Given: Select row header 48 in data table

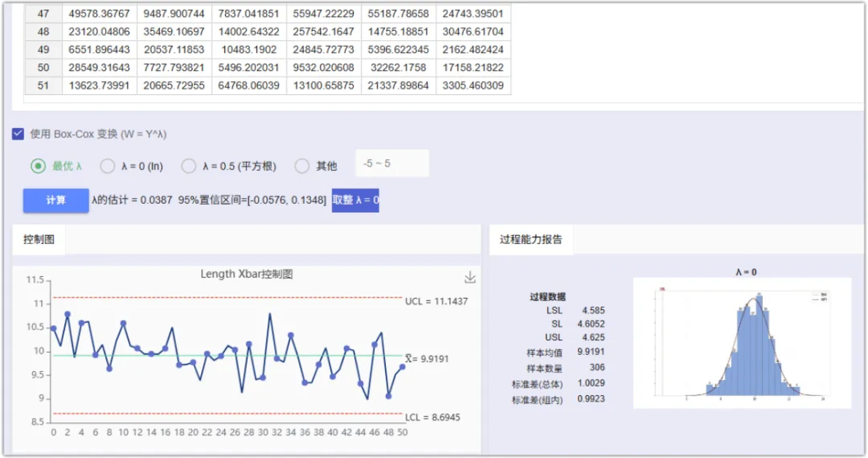Looking at the screenshot, I should tap(44, 31).
